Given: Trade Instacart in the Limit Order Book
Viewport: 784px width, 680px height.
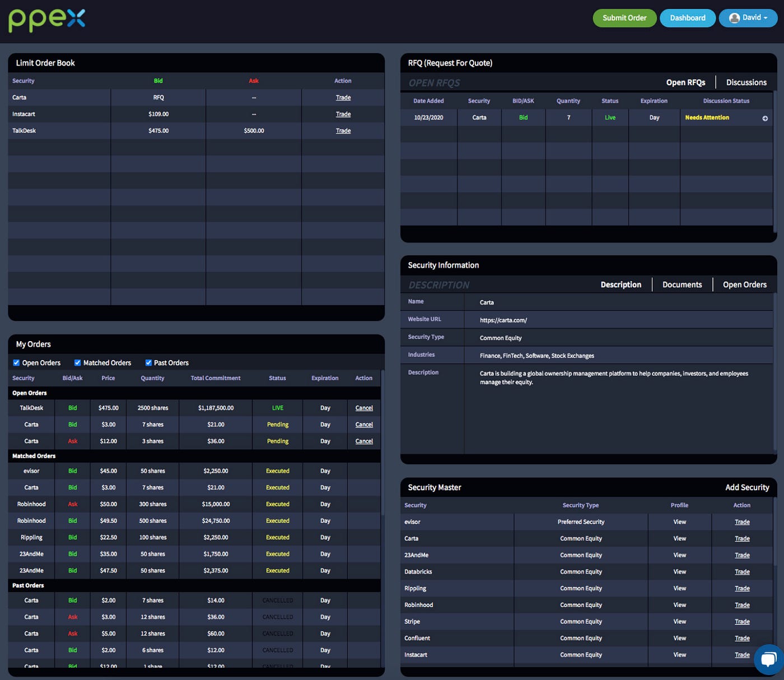Looking at the screenshot, I should pyautogui.click(x=343, y=114).
